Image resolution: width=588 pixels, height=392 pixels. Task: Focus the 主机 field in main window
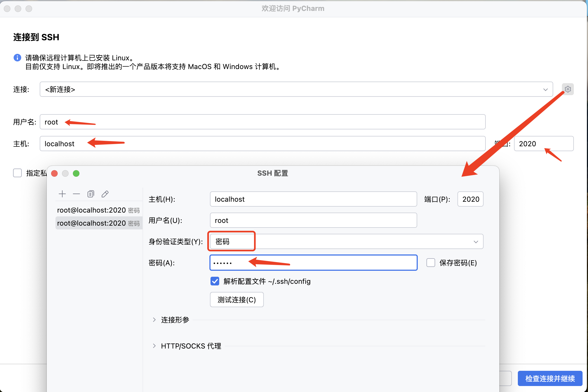point(262,144)
